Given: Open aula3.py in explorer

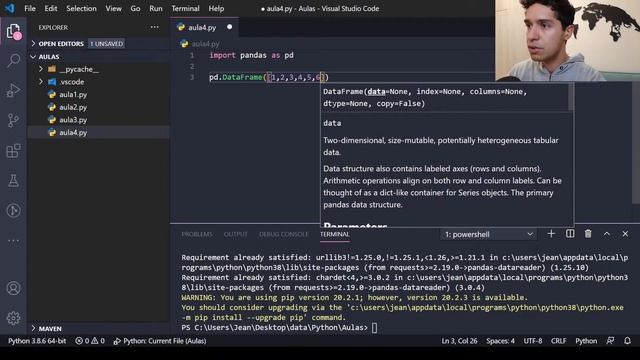Looking at the screenshot, I should click(x=73, y=120).
